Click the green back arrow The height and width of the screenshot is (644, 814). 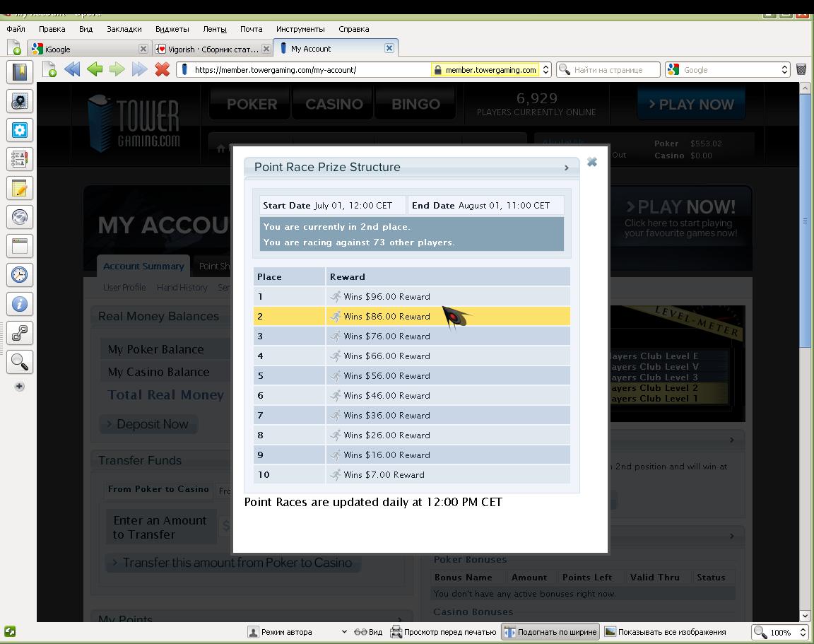coord(95,69)
